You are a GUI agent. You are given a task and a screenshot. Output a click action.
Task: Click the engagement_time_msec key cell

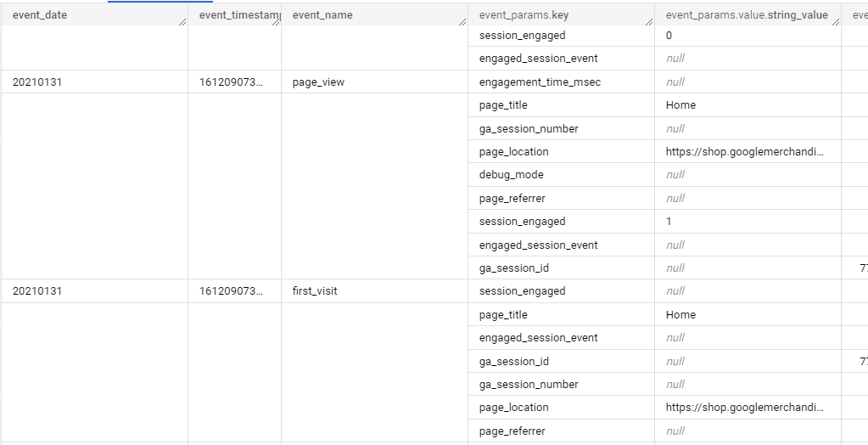click(540, 82)
